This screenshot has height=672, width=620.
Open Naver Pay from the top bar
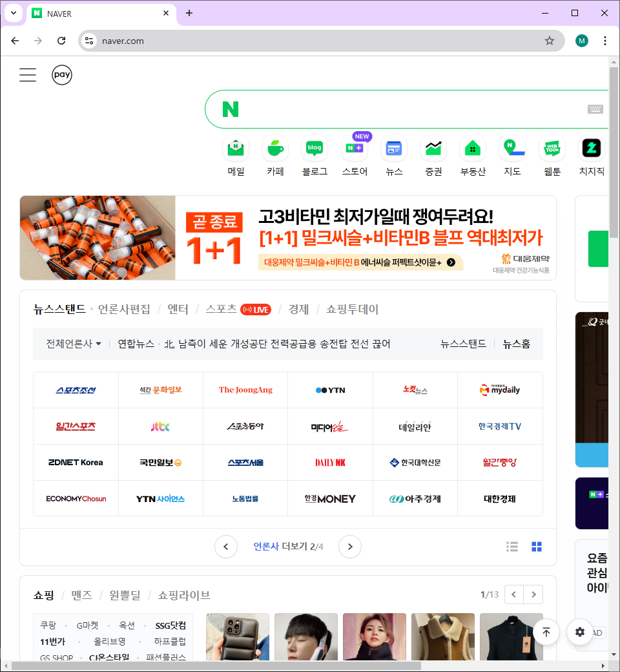61,74
